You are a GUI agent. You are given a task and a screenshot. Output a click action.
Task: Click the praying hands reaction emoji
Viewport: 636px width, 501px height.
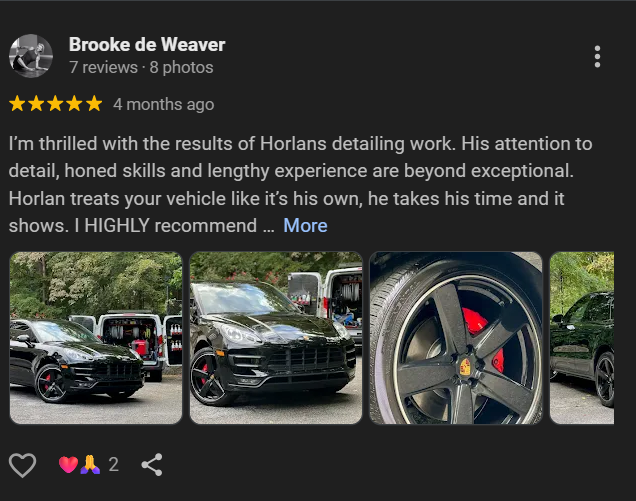tap(90, 464)
